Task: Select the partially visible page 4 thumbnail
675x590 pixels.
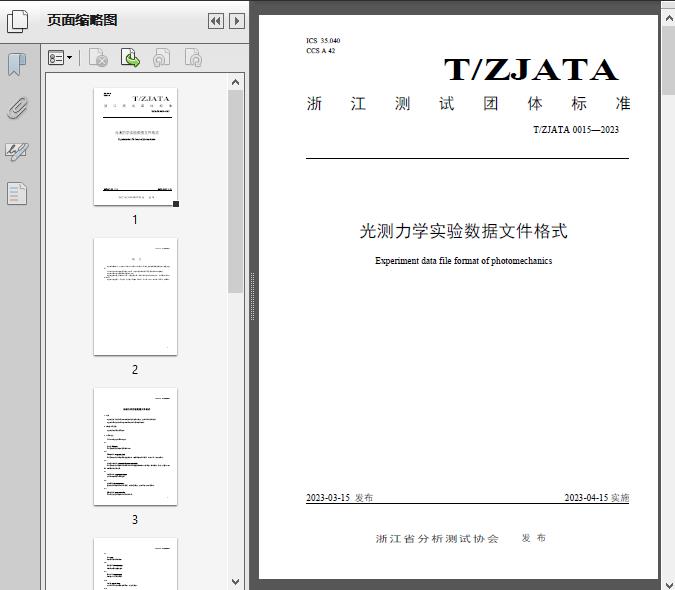Action: pos(135,564)
